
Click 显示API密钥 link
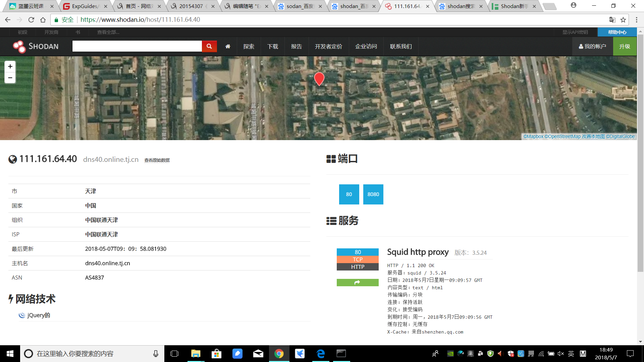tap(575, 32)
